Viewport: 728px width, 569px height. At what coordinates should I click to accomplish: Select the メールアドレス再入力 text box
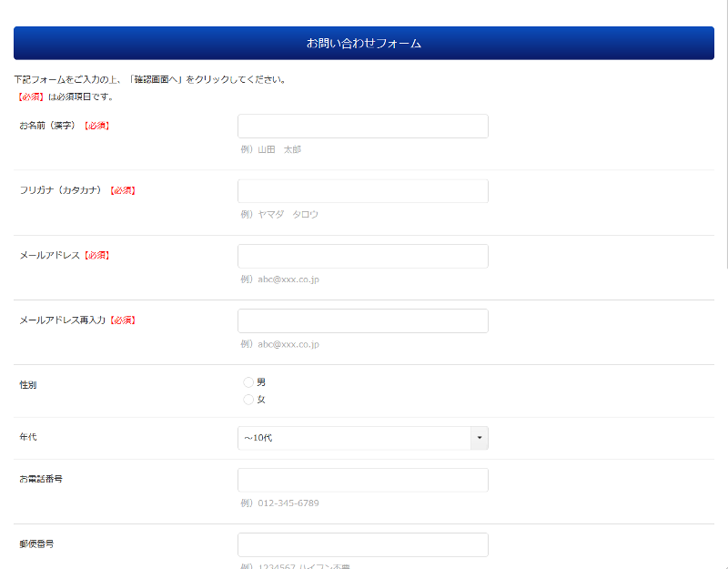tap(362, 320)
